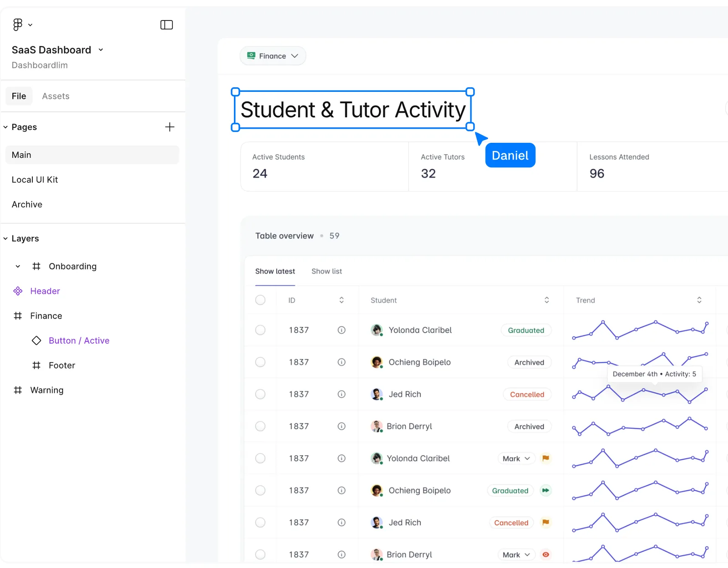
Task: Select checkbox for Brion Derryl Archived row
Action: point(260,426)
